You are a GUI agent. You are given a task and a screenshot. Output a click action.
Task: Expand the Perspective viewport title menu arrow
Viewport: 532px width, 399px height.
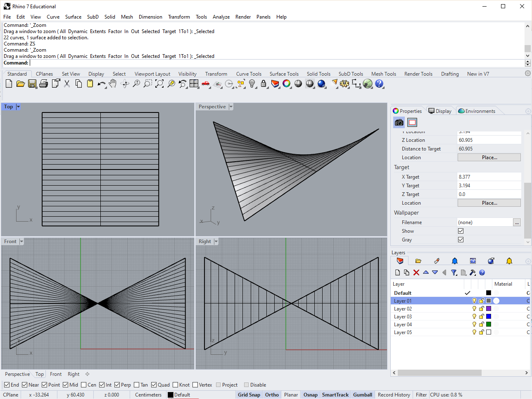click(231, 107)
